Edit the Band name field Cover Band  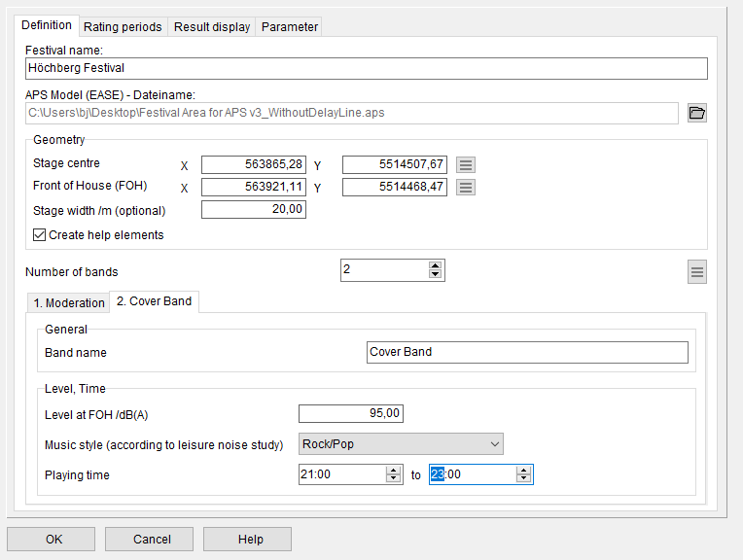tap(527, 352)
